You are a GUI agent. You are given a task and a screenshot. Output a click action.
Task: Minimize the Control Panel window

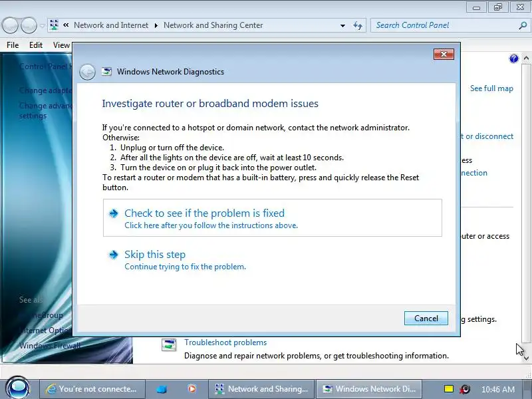click(x=476, y=7)
